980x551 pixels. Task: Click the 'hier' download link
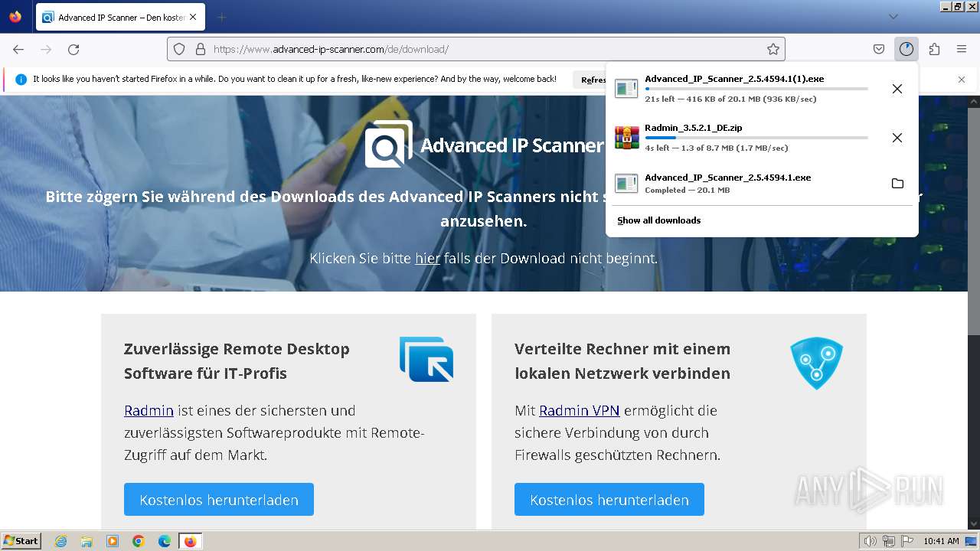coord(427,259)
